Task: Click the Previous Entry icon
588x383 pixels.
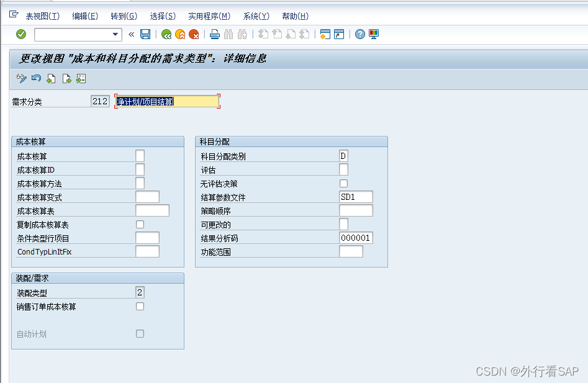Action: coord(51,79)
